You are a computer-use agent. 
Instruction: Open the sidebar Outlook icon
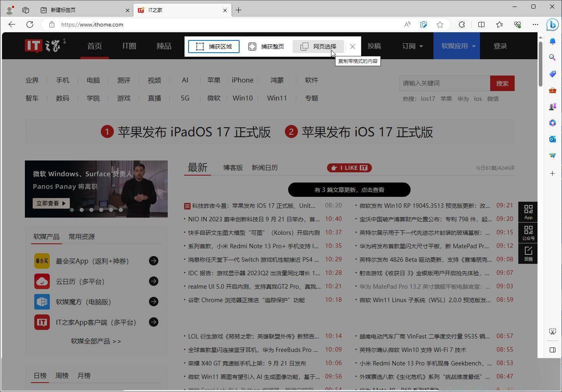pyautogui.click(x=553, y=139)
